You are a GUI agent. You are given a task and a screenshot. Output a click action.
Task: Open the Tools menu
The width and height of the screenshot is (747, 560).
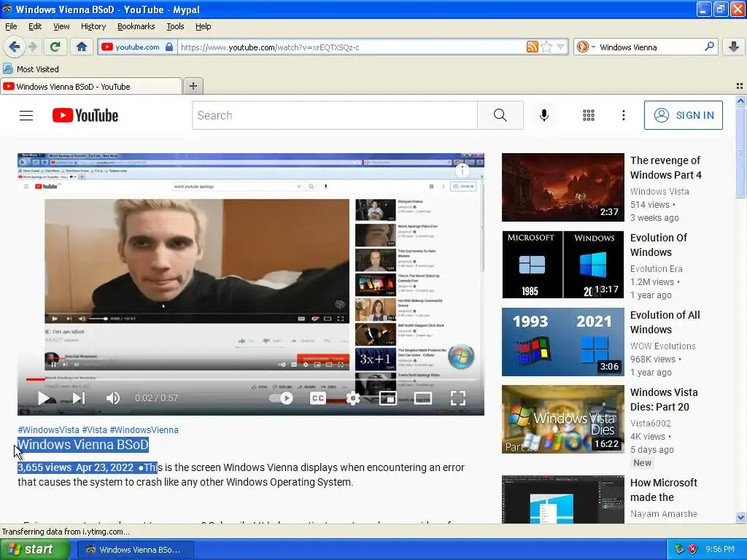point(175,26)
